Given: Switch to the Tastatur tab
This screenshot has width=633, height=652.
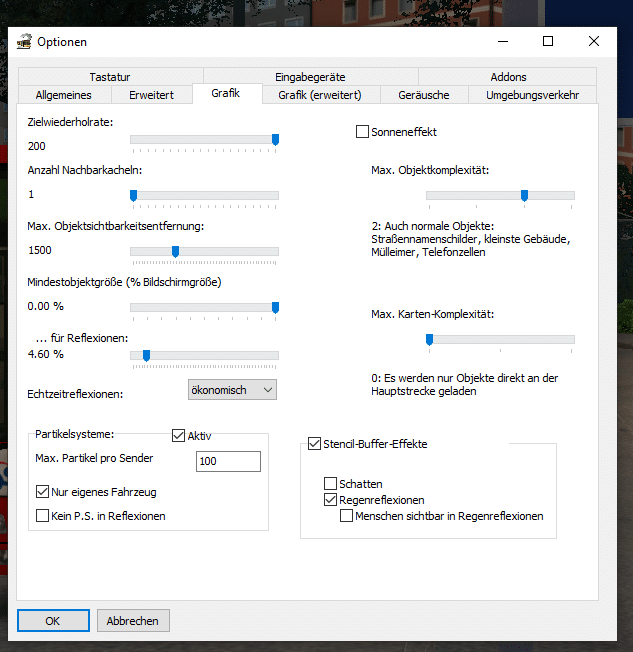Looking at the screenshot, I should click(x=110, y=77).
